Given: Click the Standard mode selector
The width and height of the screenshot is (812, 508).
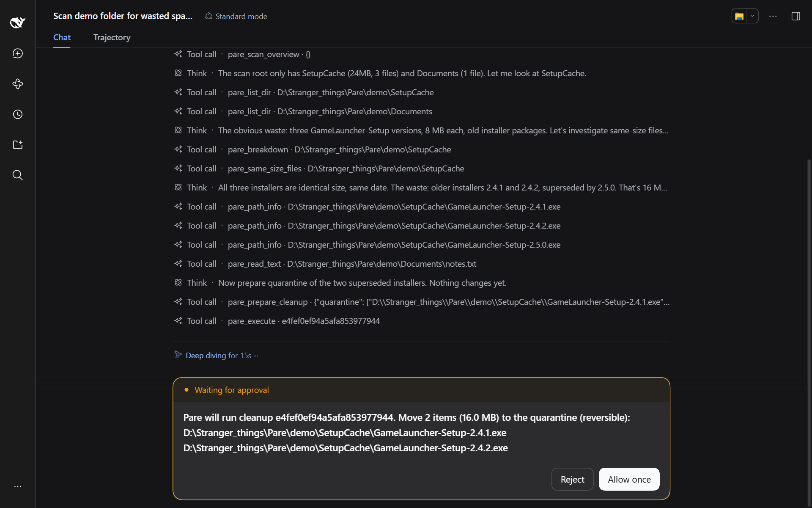Looking at the screenshot, I should 236,16.
